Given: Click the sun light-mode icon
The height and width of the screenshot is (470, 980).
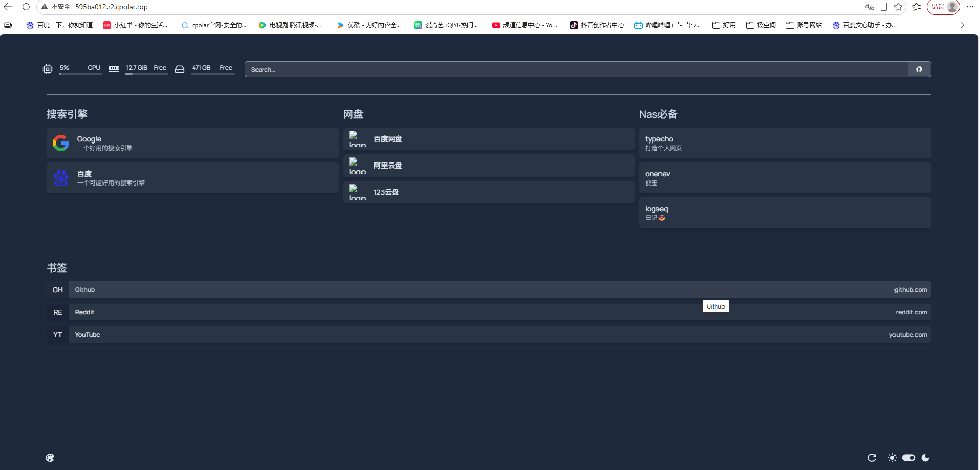Looking at the screenshot, I should (x=892, y=458).
